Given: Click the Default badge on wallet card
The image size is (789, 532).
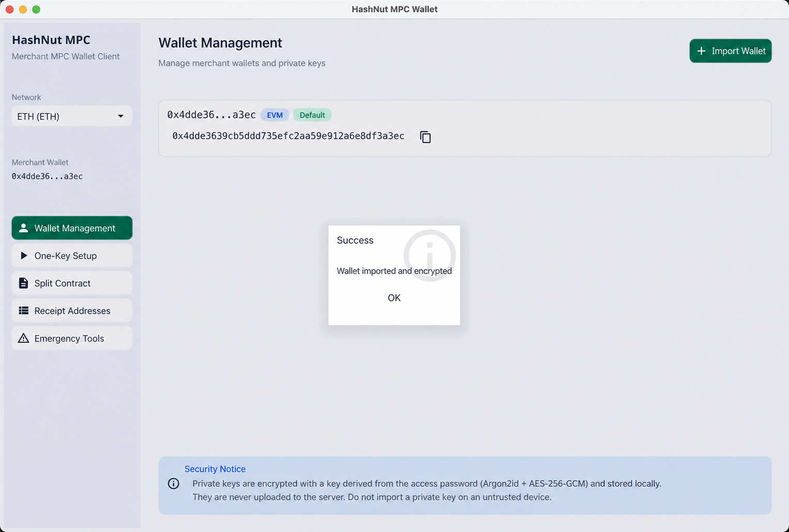Looking at the screenshot, I should 312,115.
